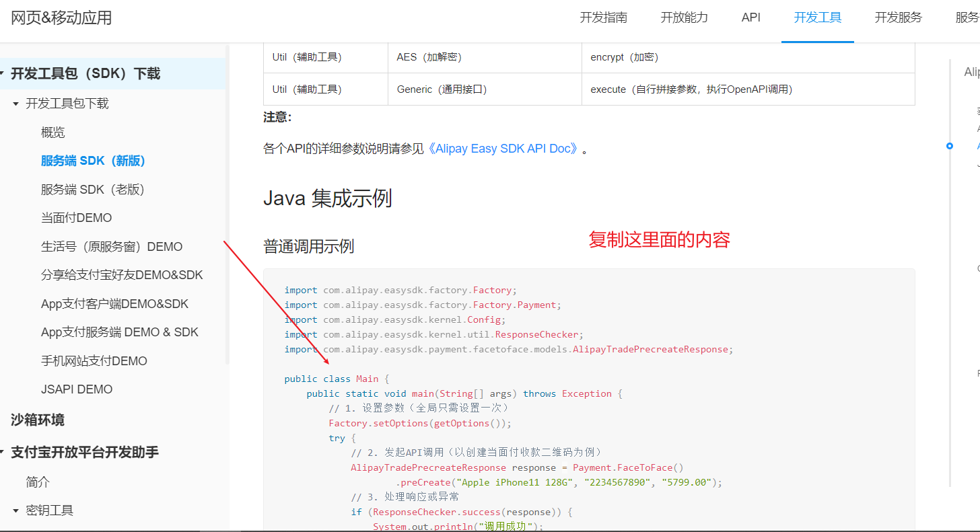Click the left sidebar vertical scrollbar
Viewport: 980px width, 532px height.
coord(228,205)
